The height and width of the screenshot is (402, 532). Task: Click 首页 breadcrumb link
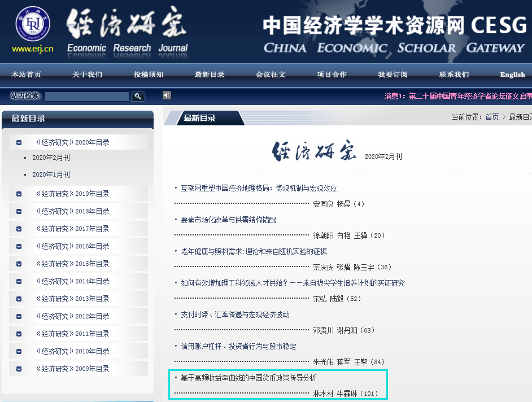[492, 117]
